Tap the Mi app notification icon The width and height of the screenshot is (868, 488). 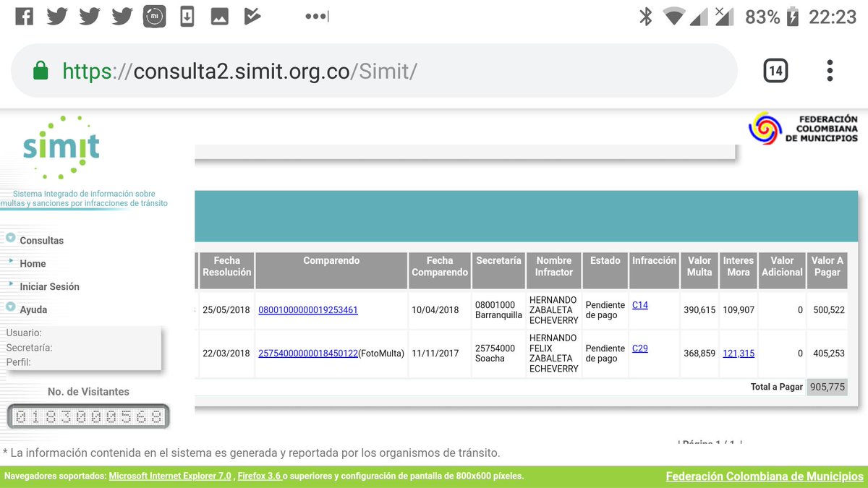click(154, 16)
